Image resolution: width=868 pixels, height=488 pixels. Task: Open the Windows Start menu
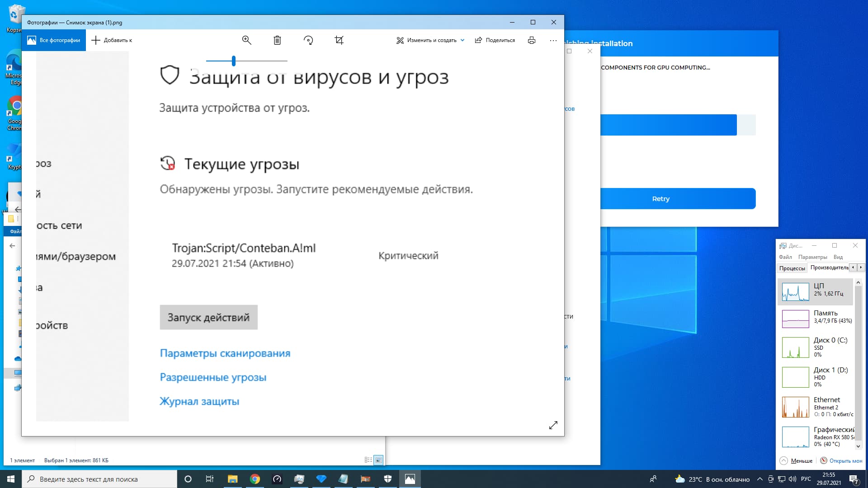coord(11,479)
